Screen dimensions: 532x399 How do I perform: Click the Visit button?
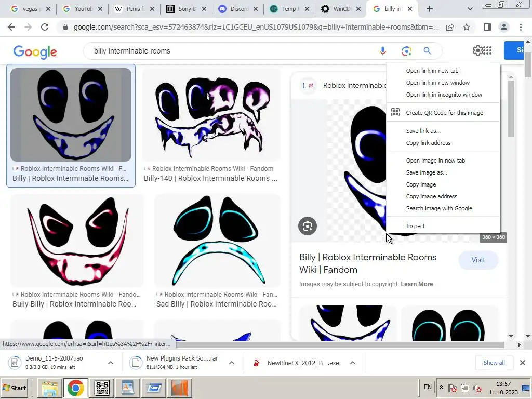click(x=478, y=260)
